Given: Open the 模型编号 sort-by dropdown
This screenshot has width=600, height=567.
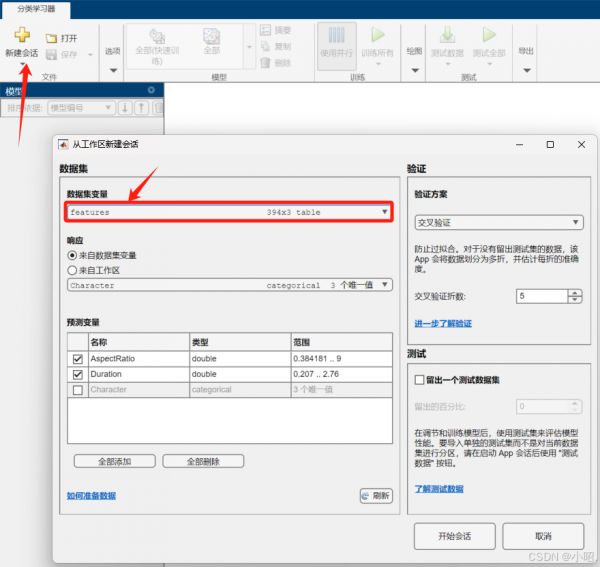Looking at the screenshot, I should click(x=81, y=108).
